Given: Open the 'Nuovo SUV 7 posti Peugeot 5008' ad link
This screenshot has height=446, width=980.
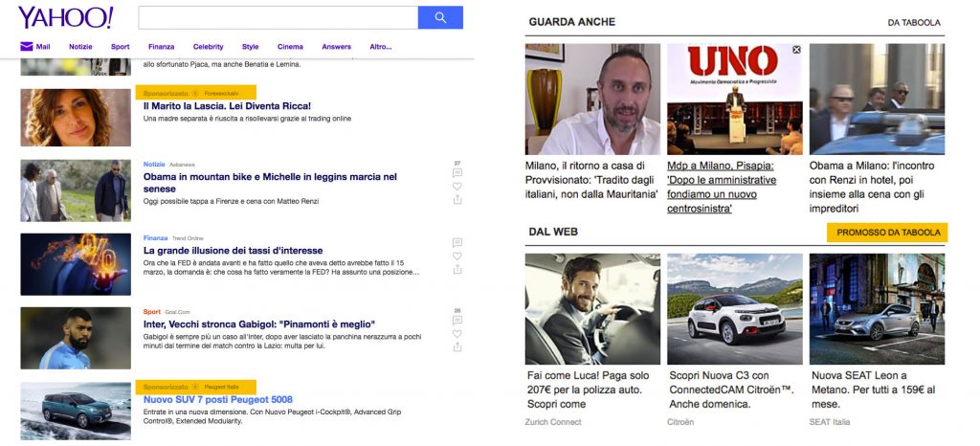Looking at the screenshot, I should (217, 399).
